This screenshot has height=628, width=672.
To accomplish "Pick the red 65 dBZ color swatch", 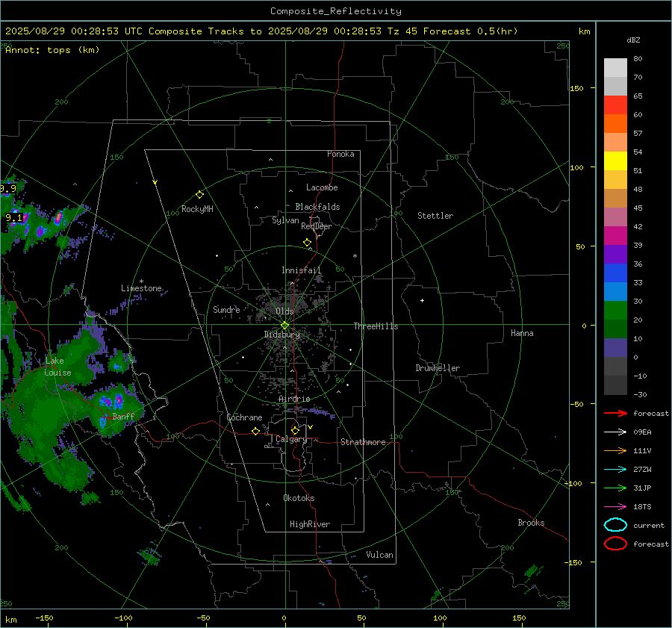I will tap(615, 105).
